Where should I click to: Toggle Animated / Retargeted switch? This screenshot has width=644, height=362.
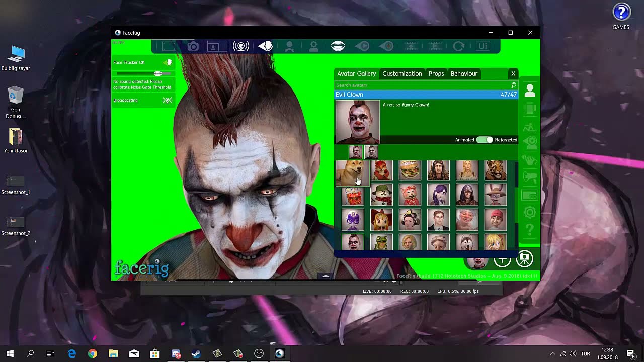(485, 140)
